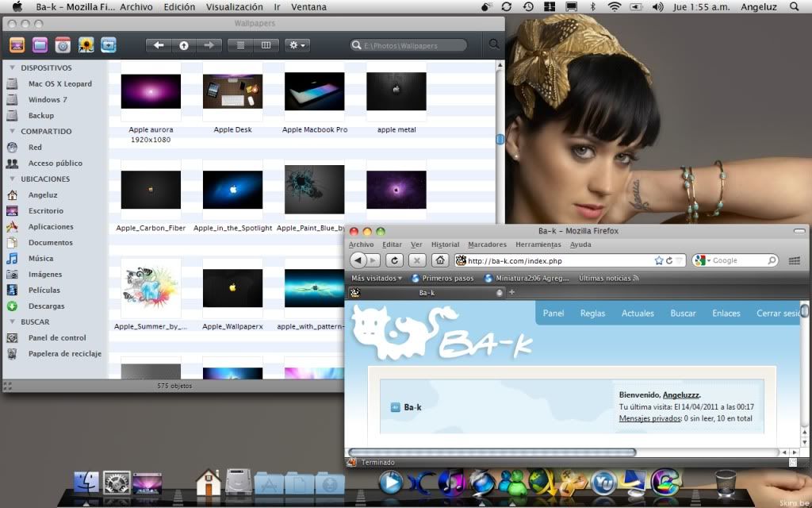Screen dimensions: 812x508
Task: Open Firefox Archivo menu
Action: [x=361, y=244]
